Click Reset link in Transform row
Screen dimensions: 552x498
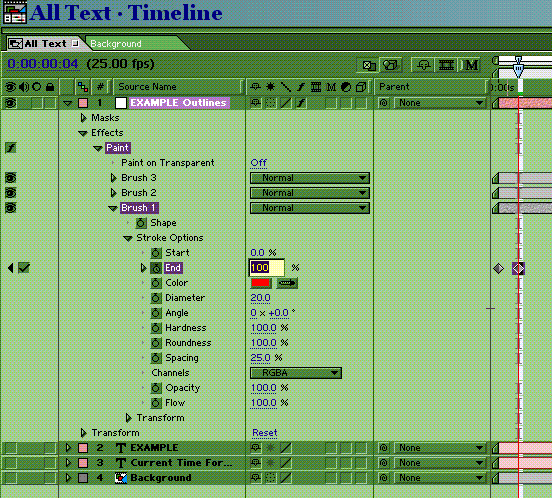click(x=265, y=433)
